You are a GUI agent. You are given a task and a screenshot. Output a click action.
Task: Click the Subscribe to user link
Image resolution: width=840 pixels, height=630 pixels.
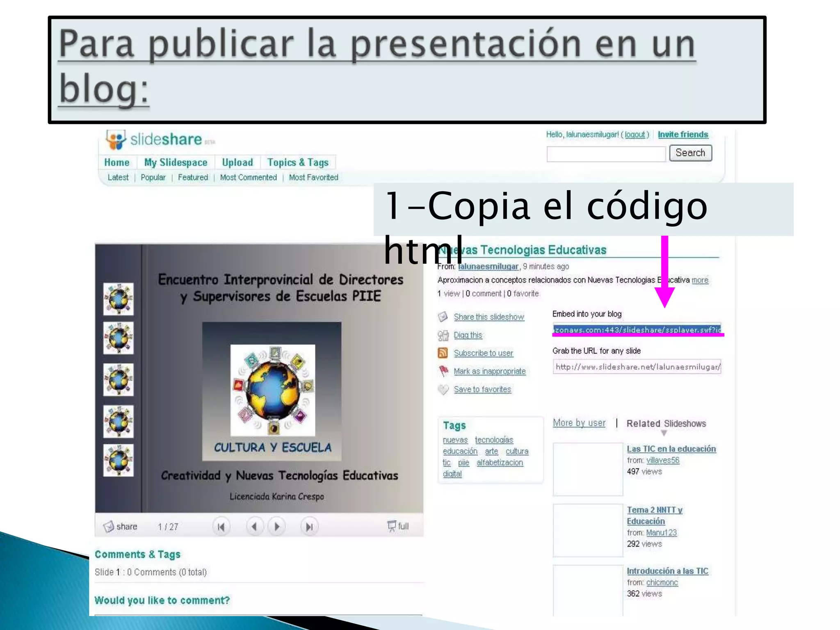pyautogui.click(x=483, y=353)
